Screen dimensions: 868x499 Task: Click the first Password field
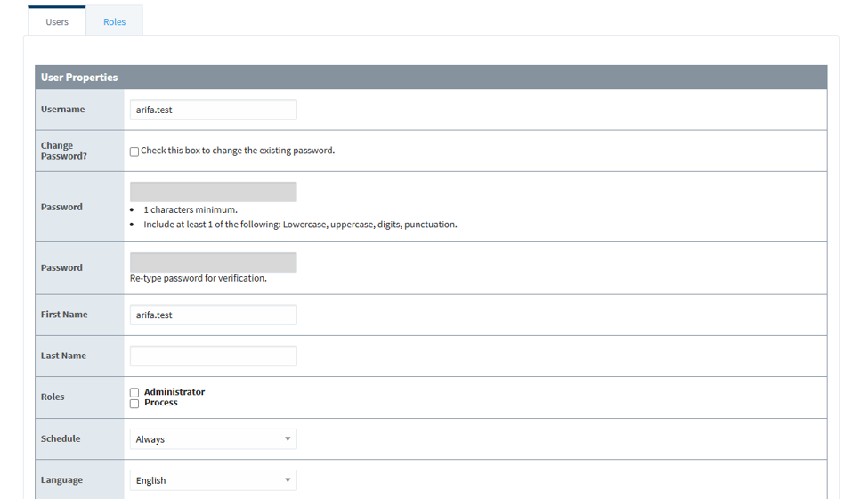pos(213,192)
